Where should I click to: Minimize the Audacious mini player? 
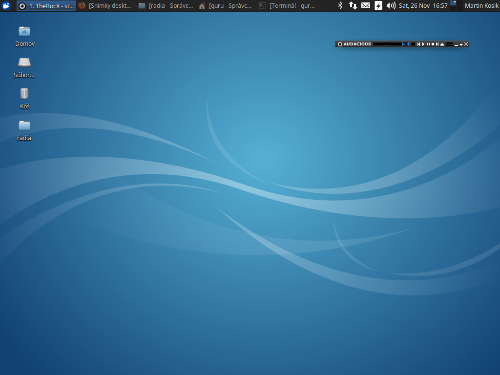(456, 45)
